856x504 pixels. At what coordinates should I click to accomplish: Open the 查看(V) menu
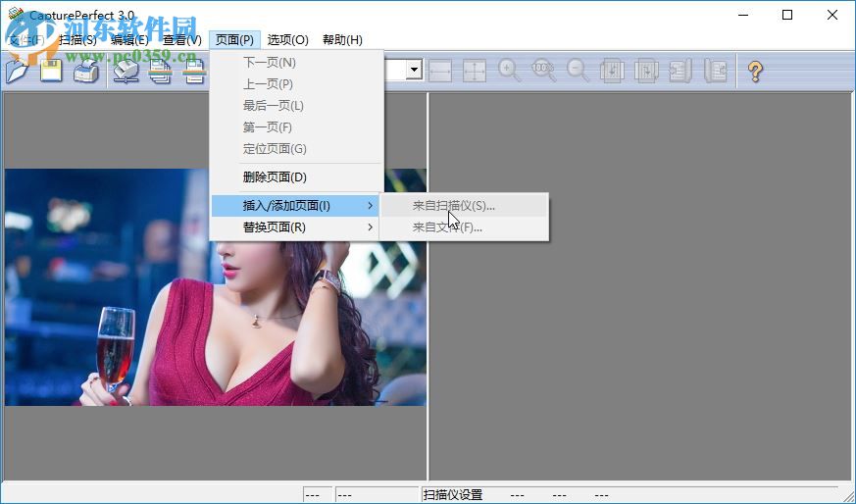point(182,40)
